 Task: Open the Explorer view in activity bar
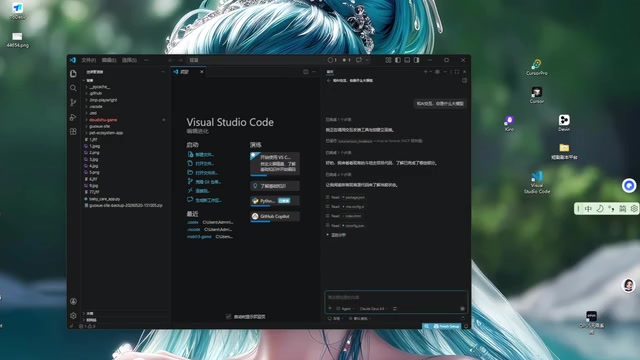pyautogui.click(x=73, y=74)
